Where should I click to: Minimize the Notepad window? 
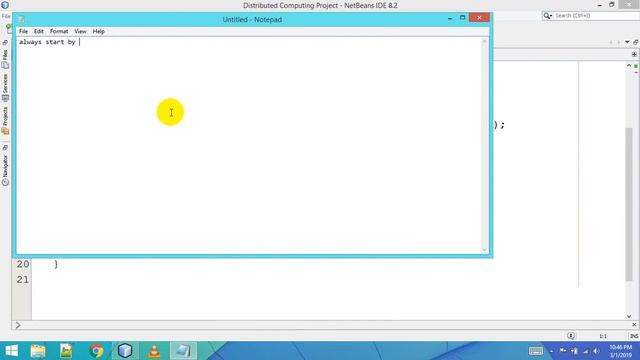(x=450, y=18)
